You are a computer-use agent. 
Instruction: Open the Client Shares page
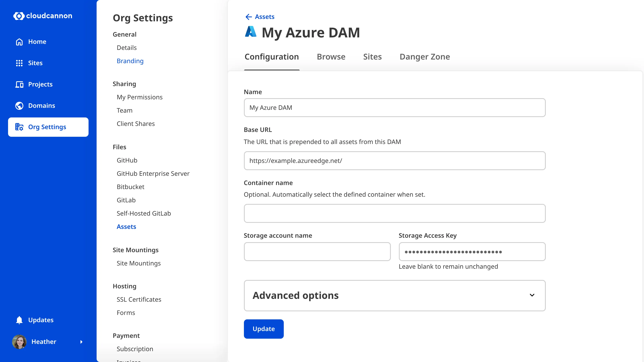[x=136, y=123]
